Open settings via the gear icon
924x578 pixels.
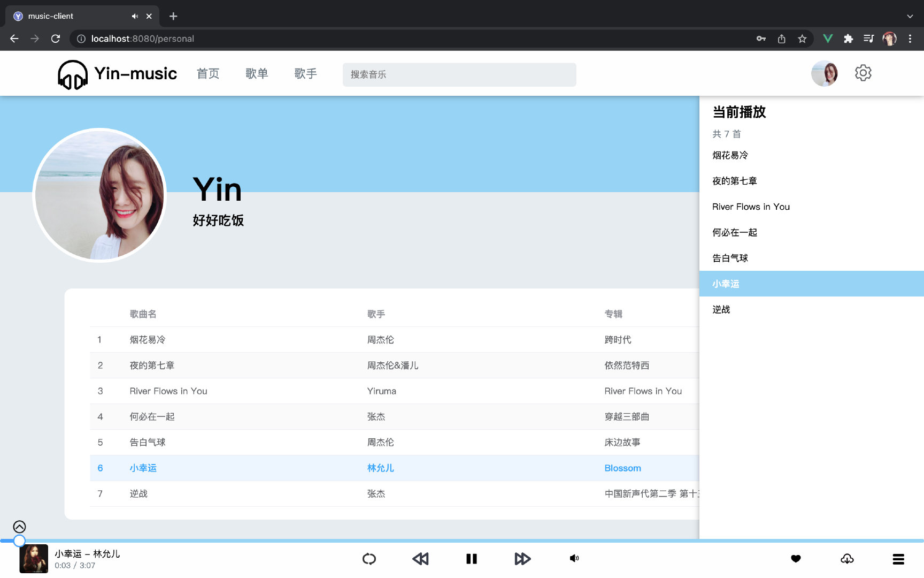[863, 73]
